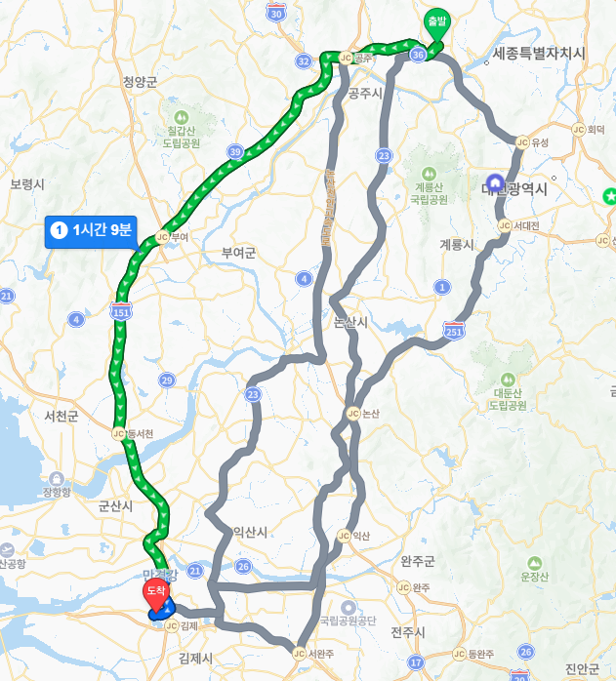Click the 운장산 mountain icon
616x681 pixels.
(534, 563)
